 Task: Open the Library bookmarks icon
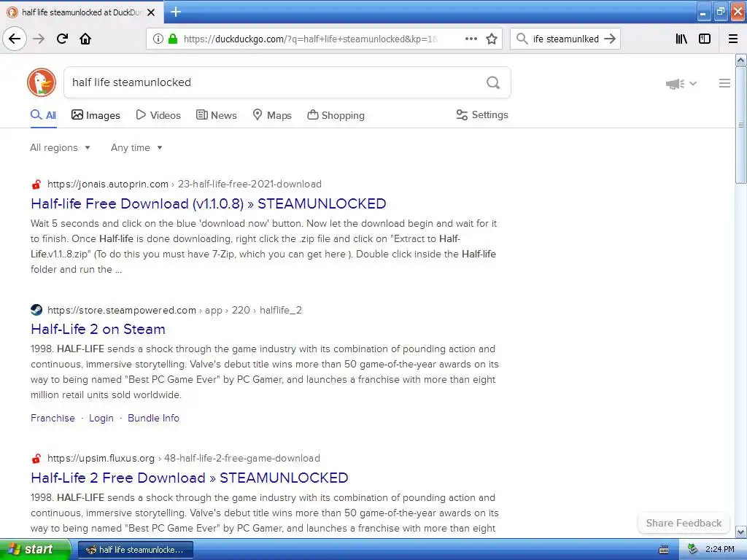click(681, 39)
